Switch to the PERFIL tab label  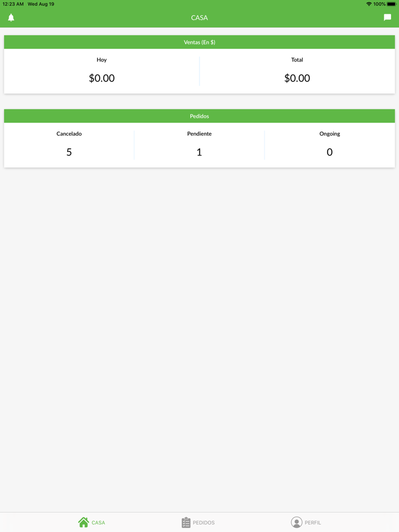tap(313, 523)
